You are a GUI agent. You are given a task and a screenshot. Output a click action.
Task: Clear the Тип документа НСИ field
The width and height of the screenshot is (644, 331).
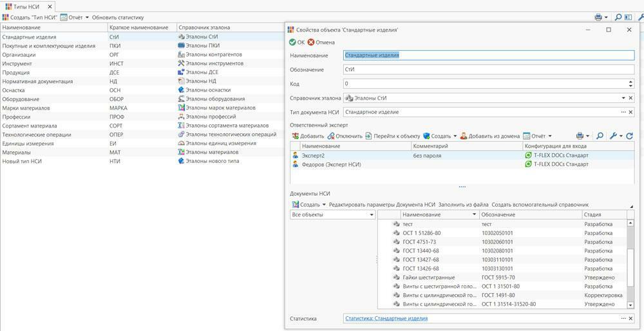[x=630, y=112]
